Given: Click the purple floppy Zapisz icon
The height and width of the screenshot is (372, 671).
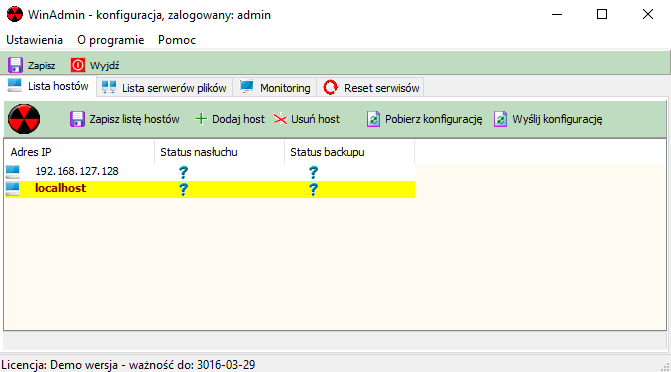Looking at the screenshot, I should [15, 65].
